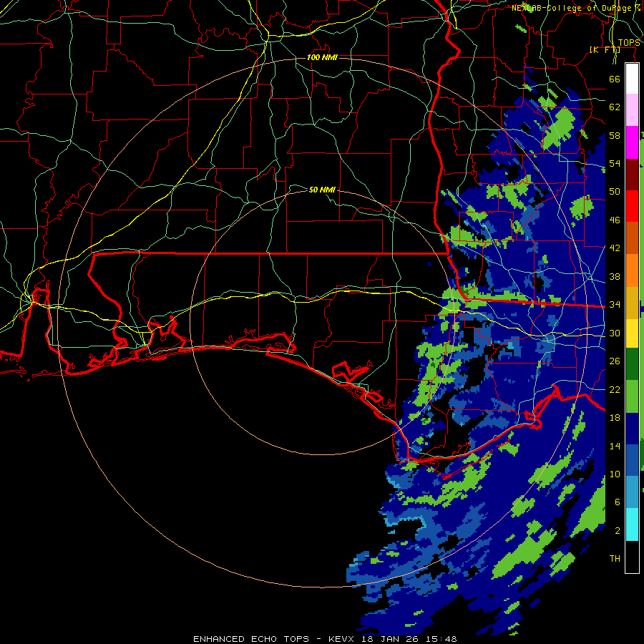Select the dark red legend swatch

tap(632, 175)
